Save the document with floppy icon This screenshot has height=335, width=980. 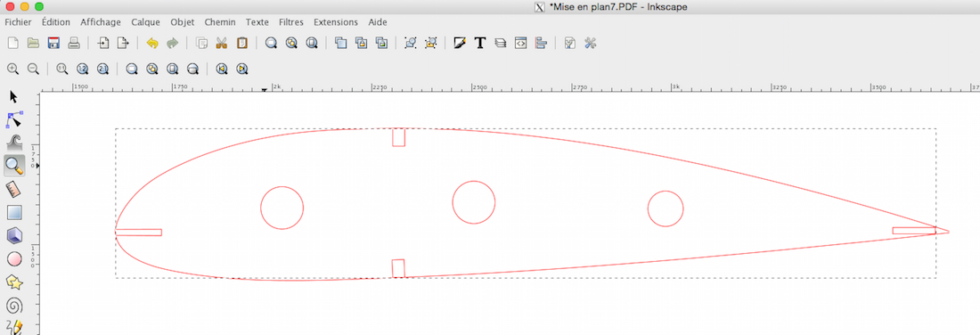[53, 43]
